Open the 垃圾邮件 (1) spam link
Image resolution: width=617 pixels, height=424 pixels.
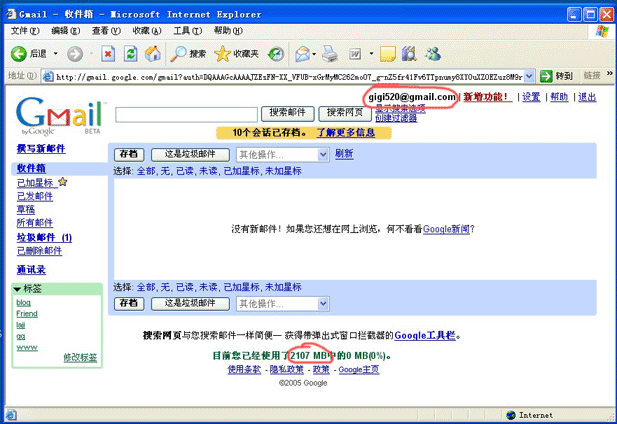point(44,238)
